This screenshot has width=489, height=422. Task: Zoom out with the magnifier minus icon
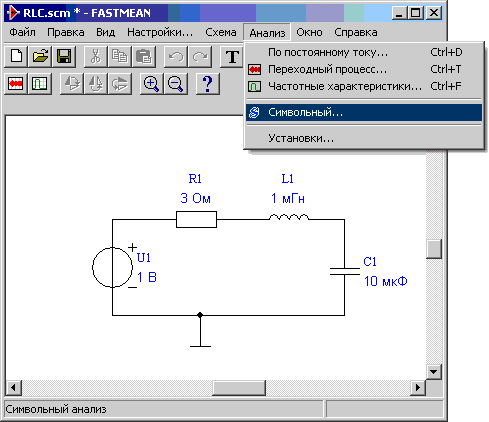(176, 84)
